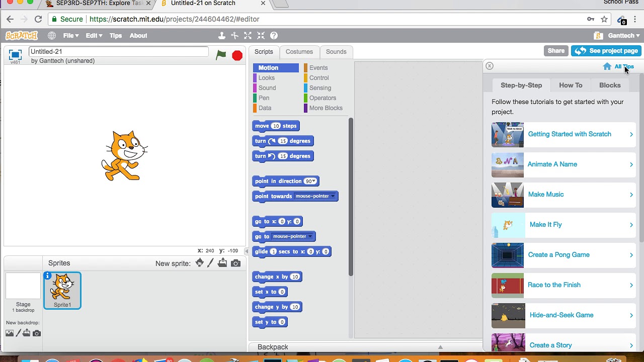Screen dimensions: 644x362
Task: Select the Blocks tips tab
Action: click(610, 85)
